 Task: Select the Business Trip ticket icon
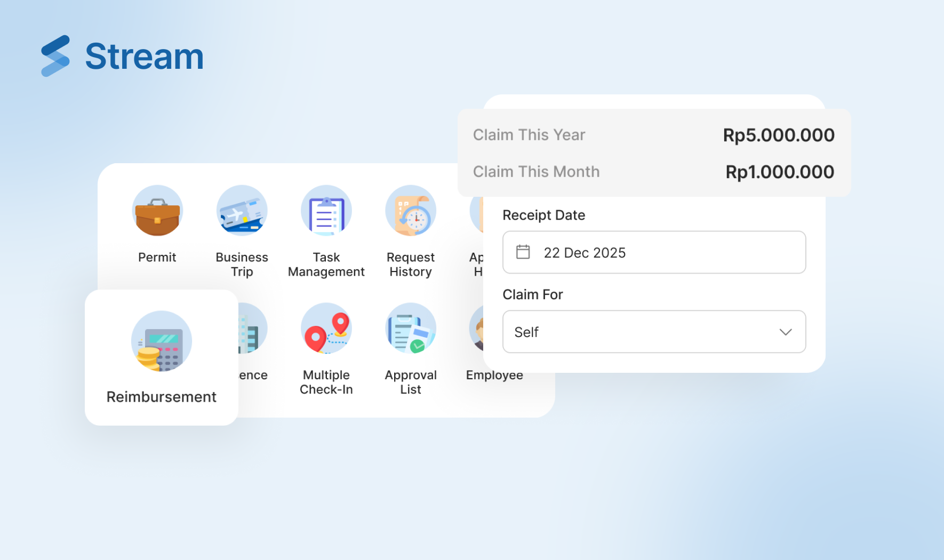tap(242, 211)
